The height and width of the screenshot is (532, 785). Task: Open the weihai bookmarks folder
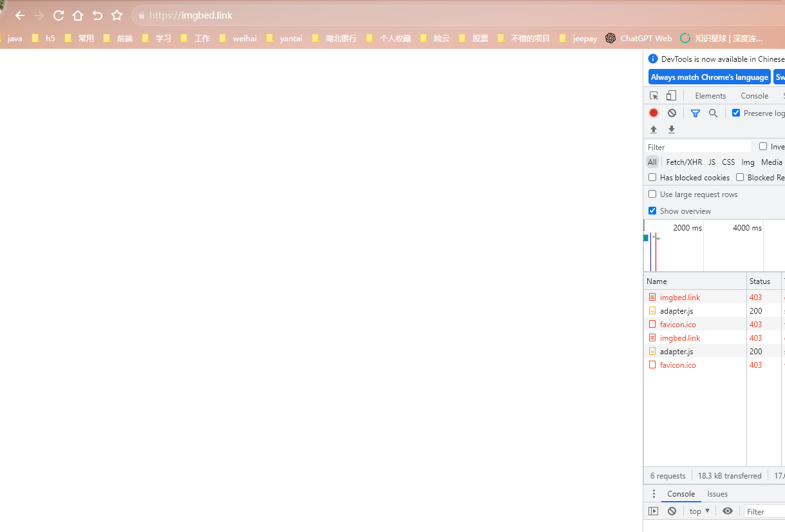(238, 39)
